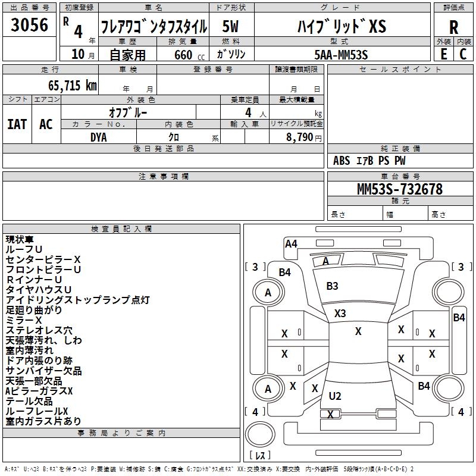Select the exterior color オフブルー

(x=128, y=112)
